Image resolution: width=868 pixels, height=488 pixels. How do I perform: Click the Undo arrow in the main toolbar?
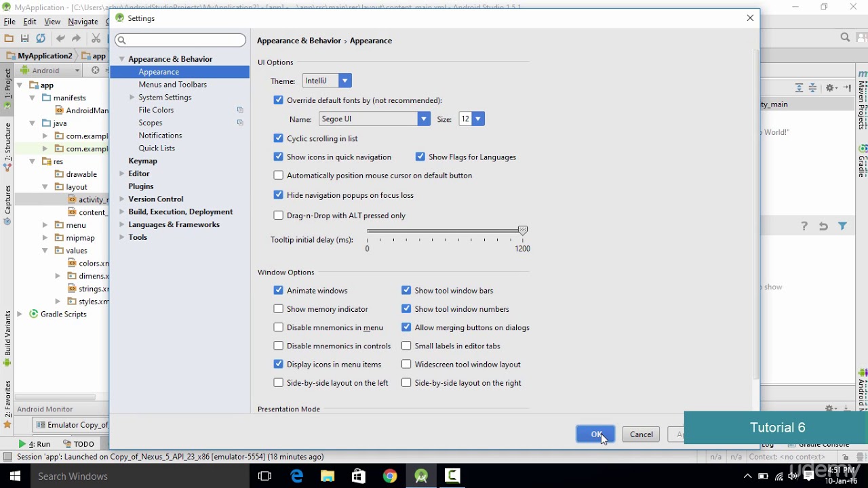[60, 39]
